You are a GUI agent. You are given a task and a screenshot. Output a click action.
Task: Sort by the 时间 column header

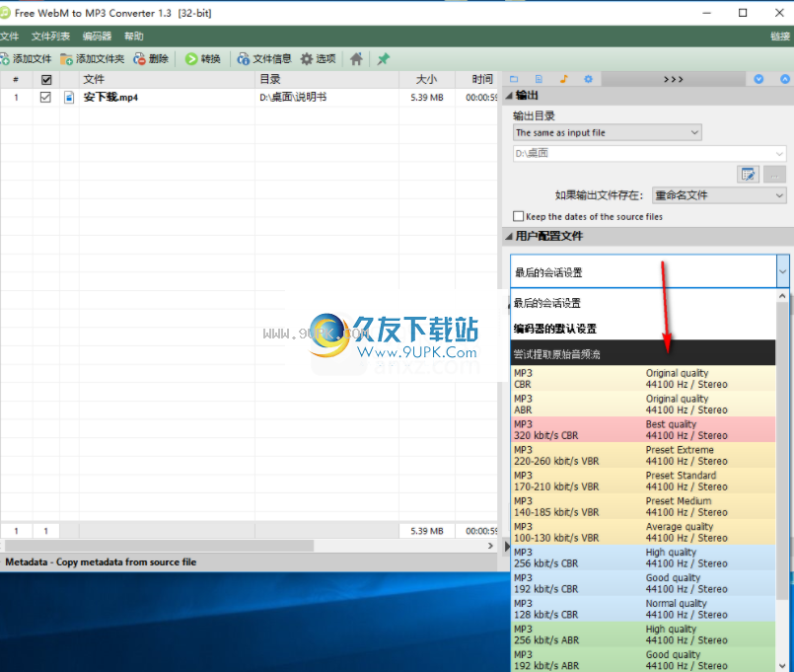click(x=476, y=80)
